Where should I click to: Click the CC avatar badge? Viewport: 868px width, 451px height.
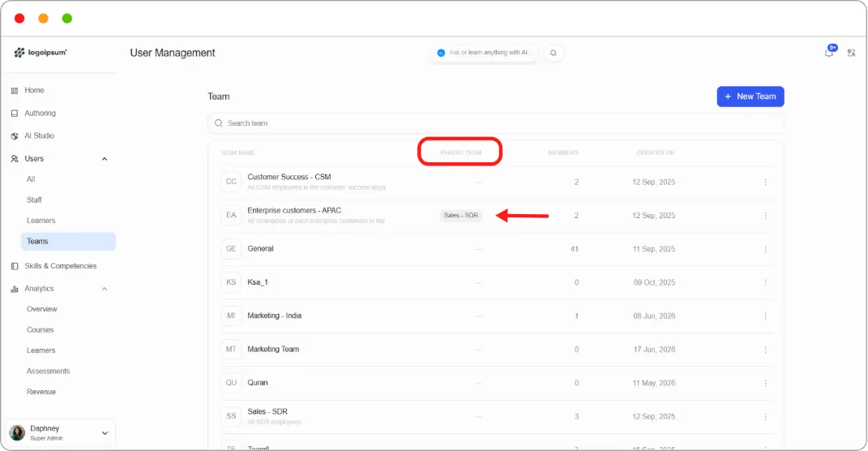click(231, 182)
